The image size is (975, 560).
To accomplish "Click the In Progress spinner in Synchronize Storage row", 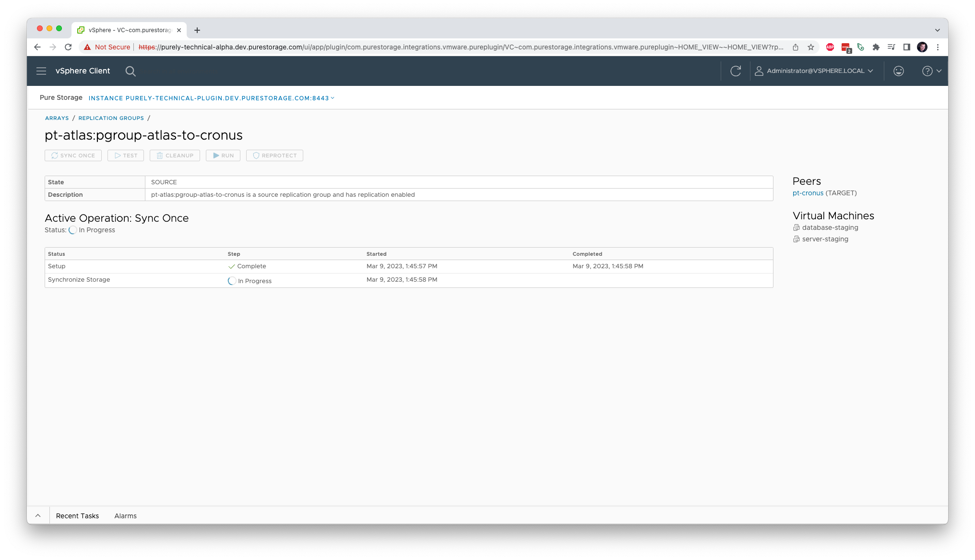I will (x=232, y=281).
